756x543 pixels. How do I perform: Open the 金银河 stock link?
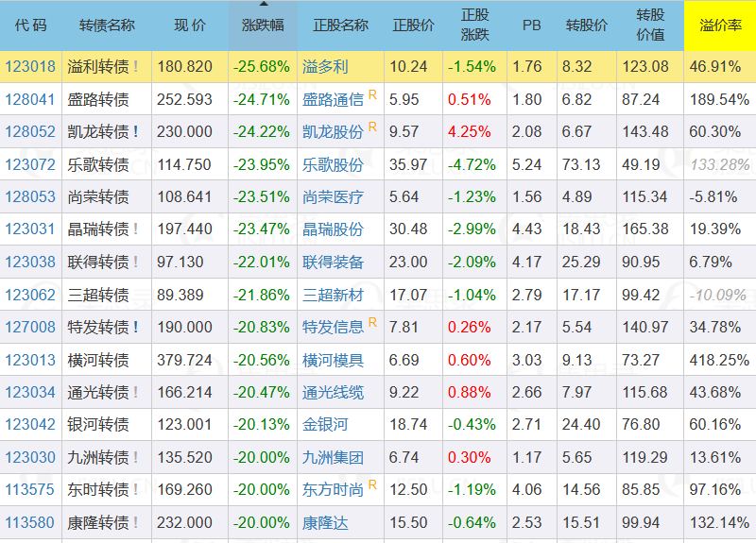[325, 425]
